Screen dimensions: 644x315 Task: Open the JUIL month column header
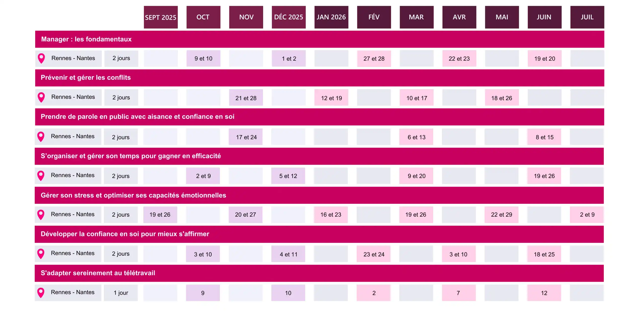(x=587, y=17)
